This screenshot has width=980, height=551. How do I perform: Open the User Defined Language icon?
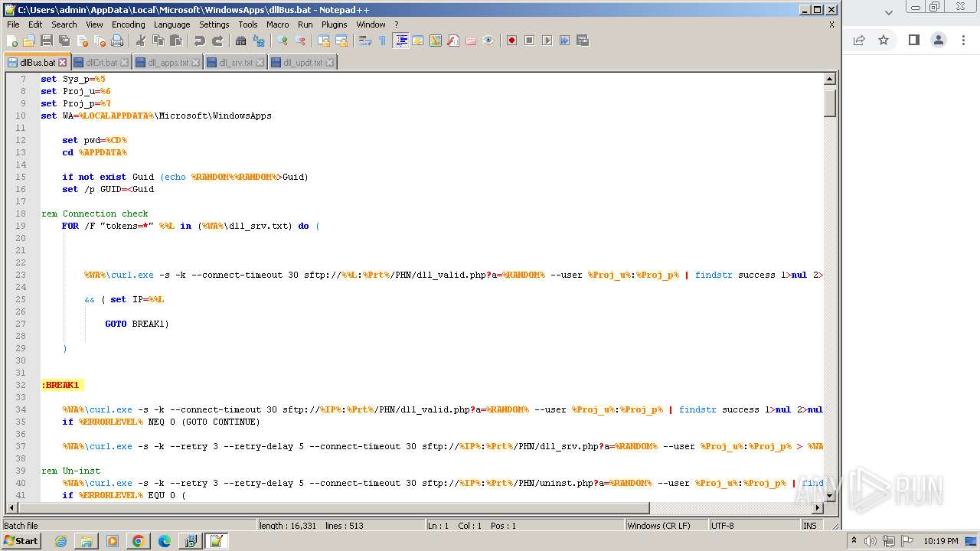pos(418,41)
